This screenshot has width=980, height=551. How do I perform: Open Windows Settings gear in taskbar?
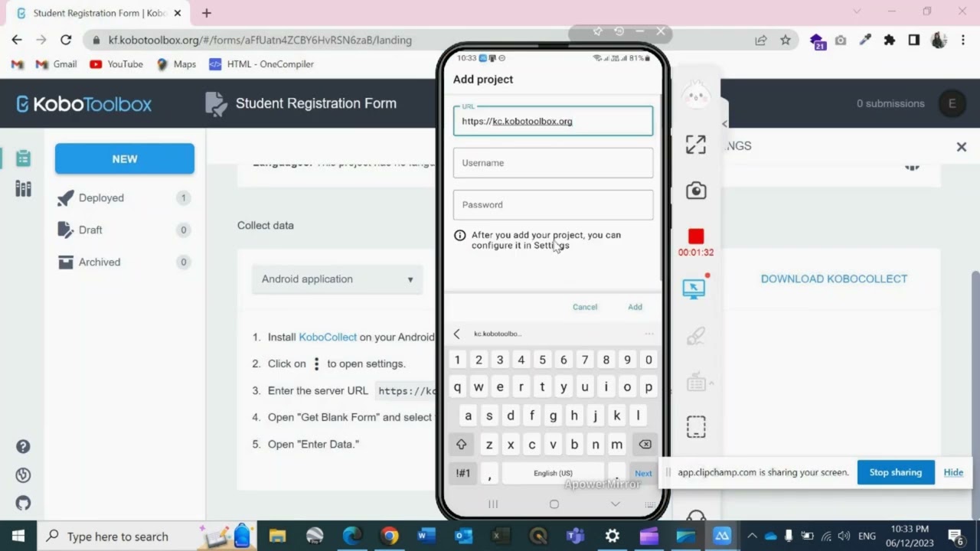tap(612, 536)
